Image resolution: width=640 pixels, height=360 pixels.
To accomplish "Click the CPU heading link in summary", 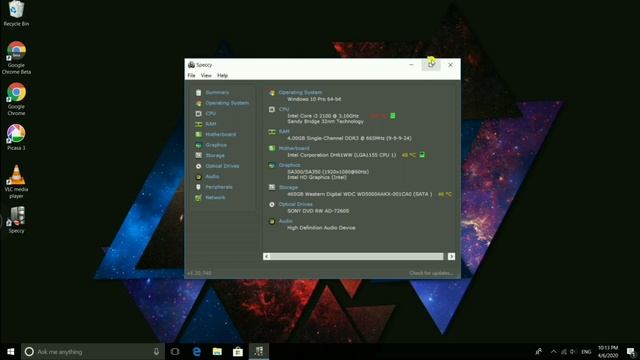I will coord(284,109).
